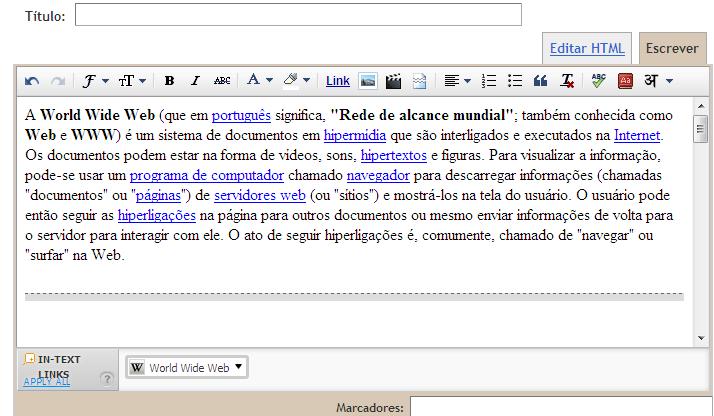Expand the highlight color dropdown arrow
Image resolution: width=714 pixels, height=416 pixels.
click(307, 81)
